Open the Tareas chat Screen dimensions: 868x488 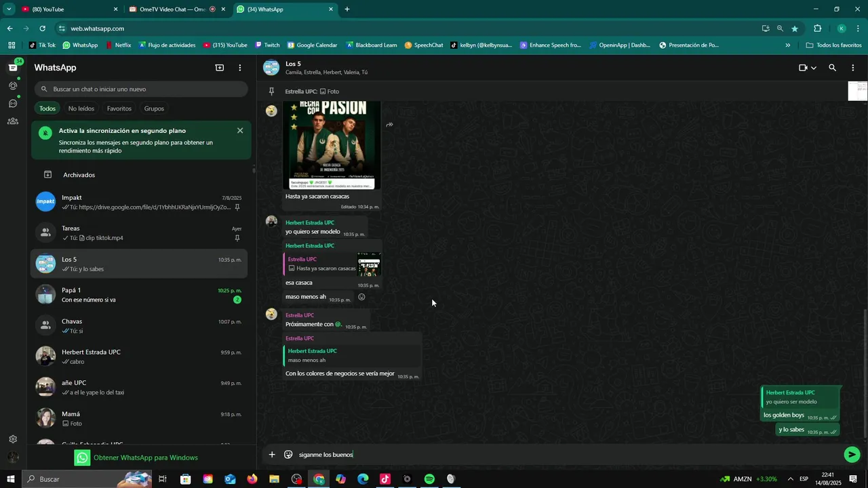[x=140, y=233]
